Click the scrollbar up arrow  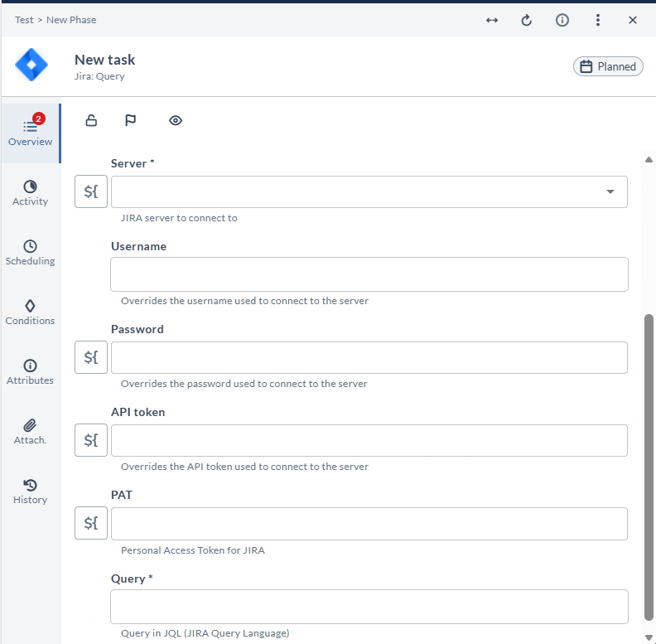649,159
